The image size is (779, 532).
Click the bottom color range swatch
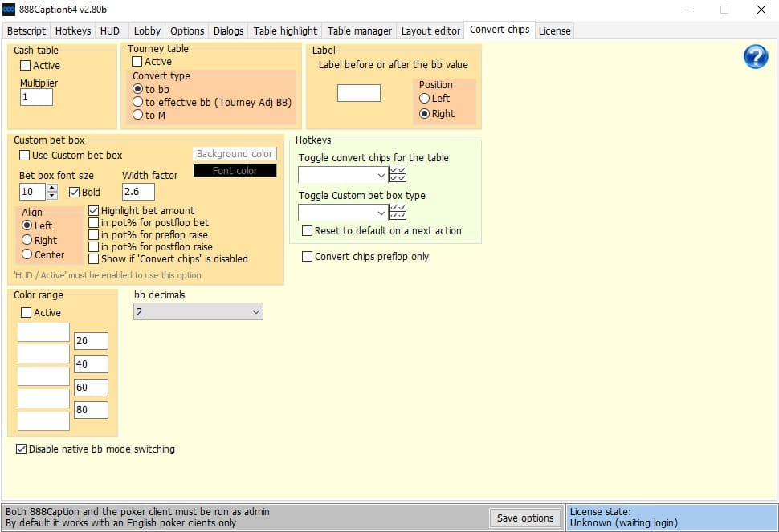[x=43, y=420]
